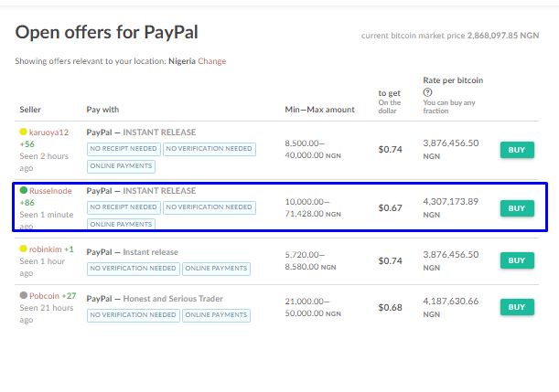Click the $0.67 value in Russelnode's row
Screen dimensions: 559x392
(390, 208)
